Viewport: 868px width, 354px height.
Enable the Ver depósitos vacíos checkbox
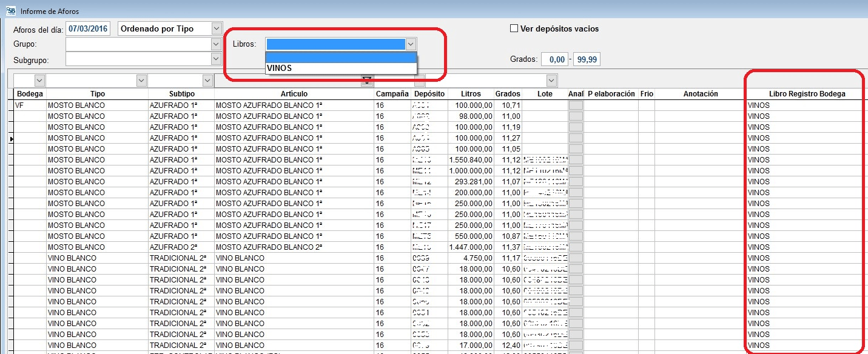(514, 28)
